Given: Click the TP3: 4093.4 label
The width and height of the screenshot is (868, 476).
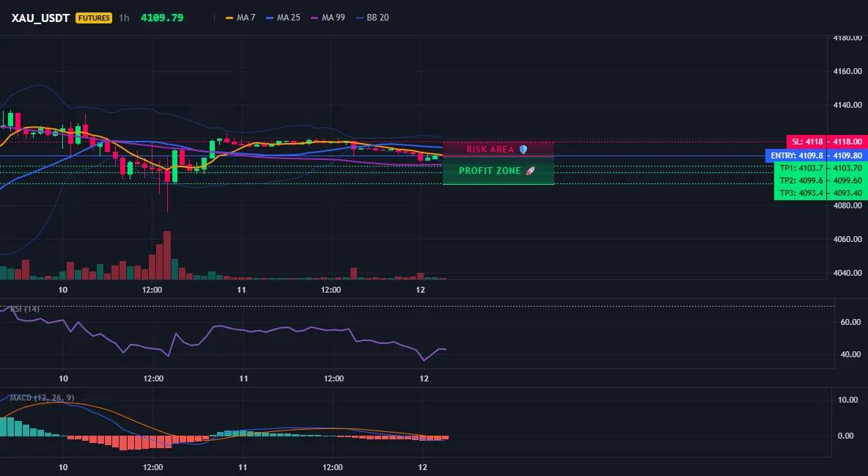Looking at the screenshot, I should [x=801, y=194].
